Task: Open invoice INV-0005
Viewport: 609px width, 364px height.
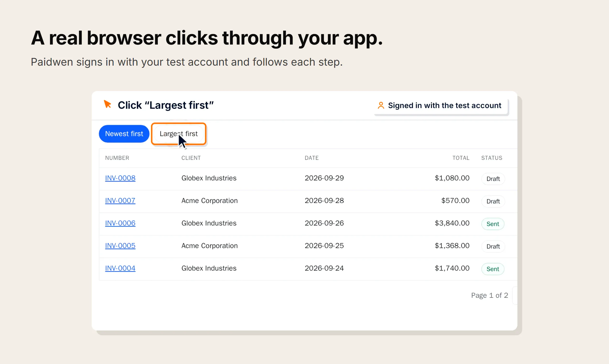Action: click(x=120, y=246)
